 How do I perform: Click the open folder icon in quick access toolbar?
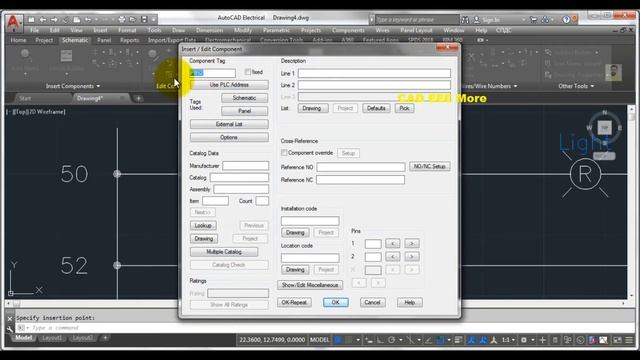pos(133,20)
